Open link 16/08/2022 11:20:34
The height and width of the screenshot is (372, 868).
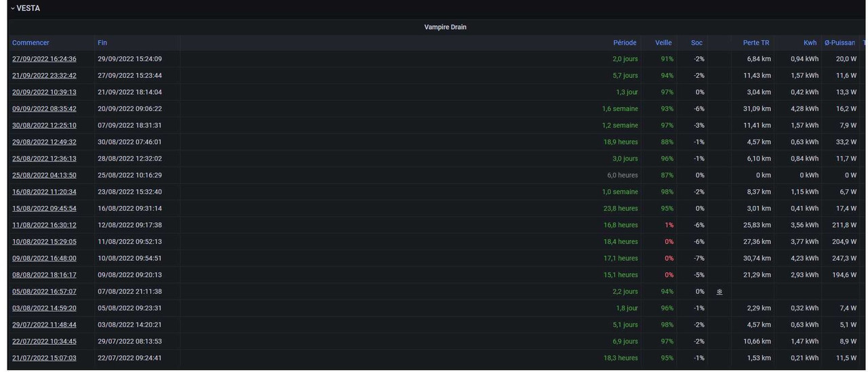pyautogui.click(x=44, y=192)
